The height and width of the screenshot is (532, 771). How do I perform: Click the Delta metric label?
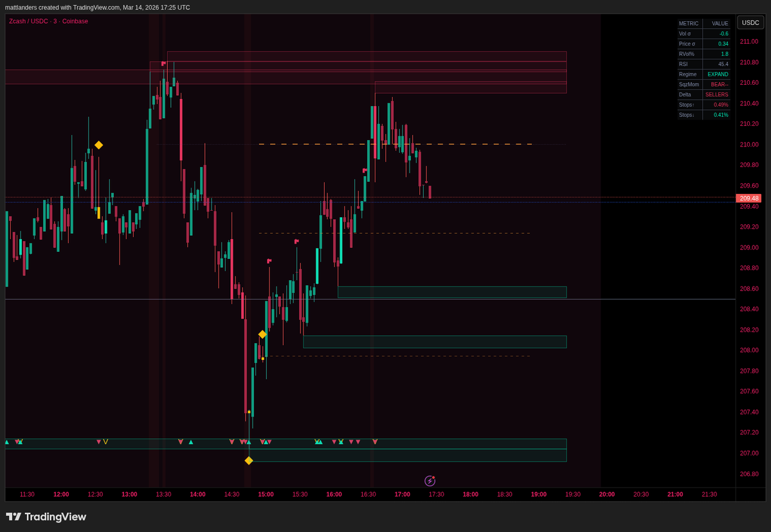[x=685, y=94]
